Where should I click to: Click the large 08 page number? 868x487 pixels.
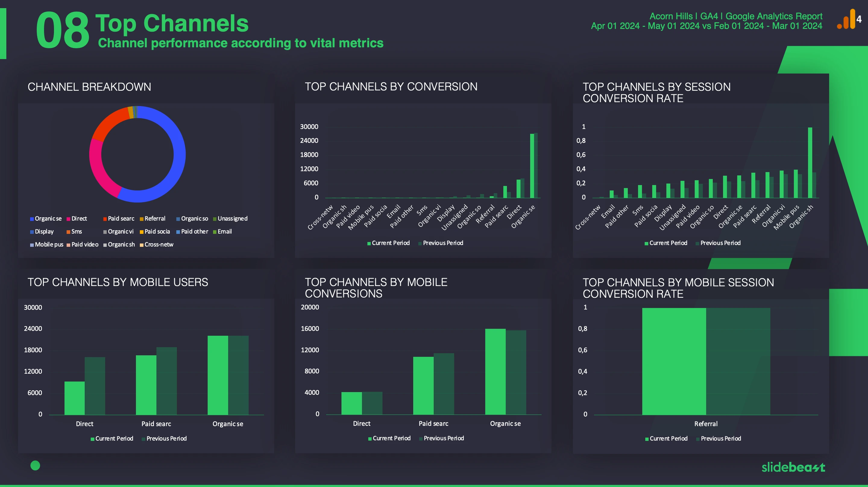coord(63,30)
